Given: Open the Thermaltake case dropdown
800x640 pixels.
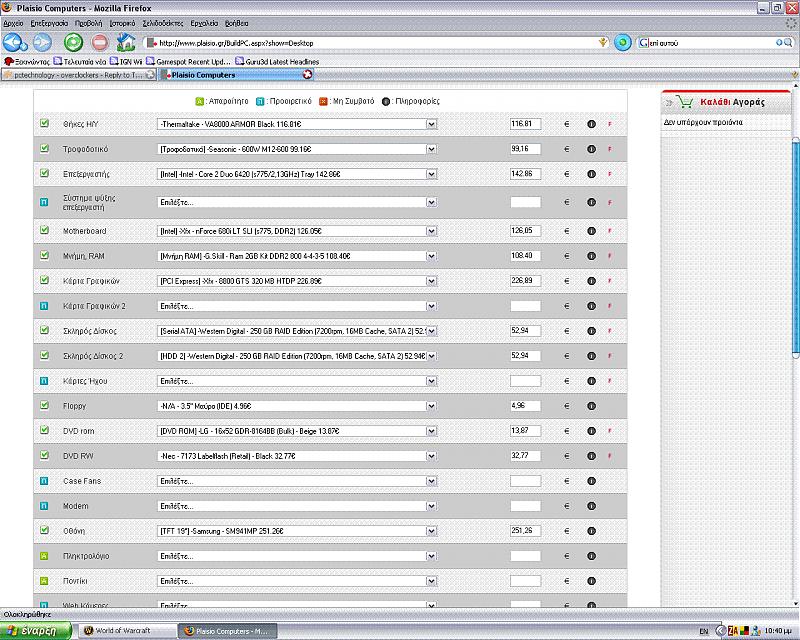Looking at the screenshot, I should pos(297,124).
